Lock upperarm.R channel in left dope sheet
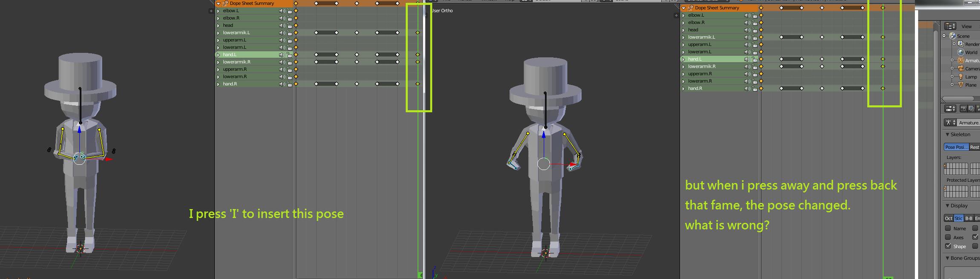The width and height of the screenshot is (980, 279). click(x=289, y=69)
